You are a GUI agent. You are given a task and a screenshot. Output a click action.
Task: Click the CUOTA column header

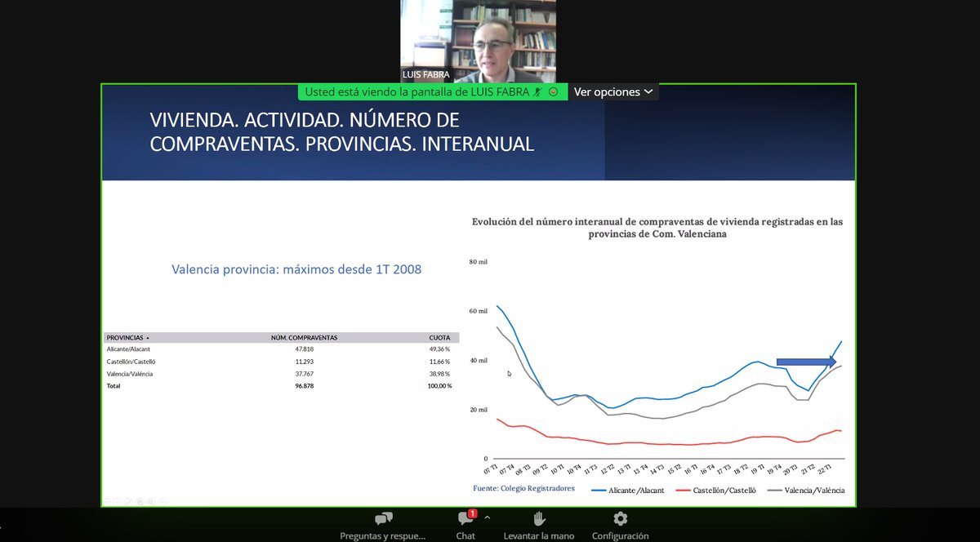click(x=439, y=337)
